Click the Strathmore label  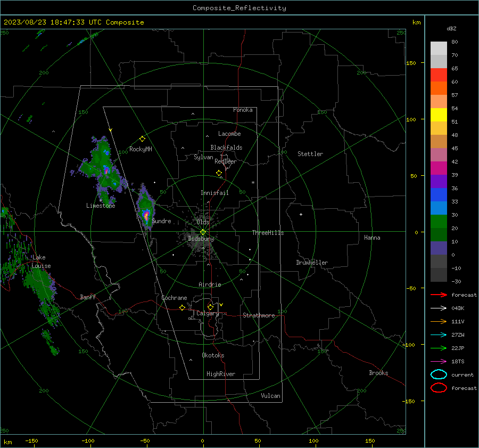259,315
